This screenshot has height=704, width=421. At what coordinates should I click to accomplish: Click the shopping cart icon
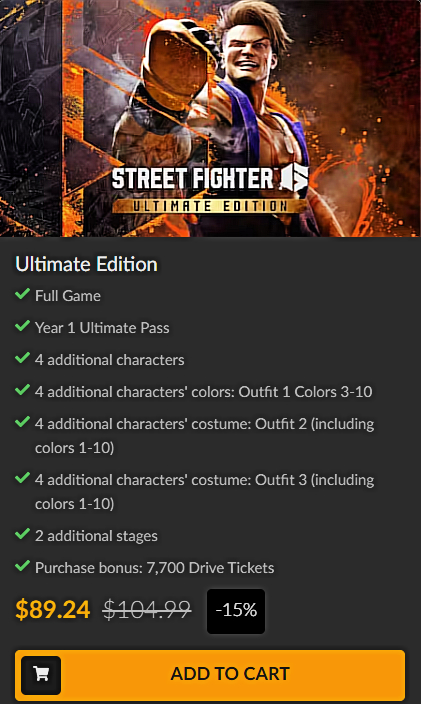(x=41, y=675)
